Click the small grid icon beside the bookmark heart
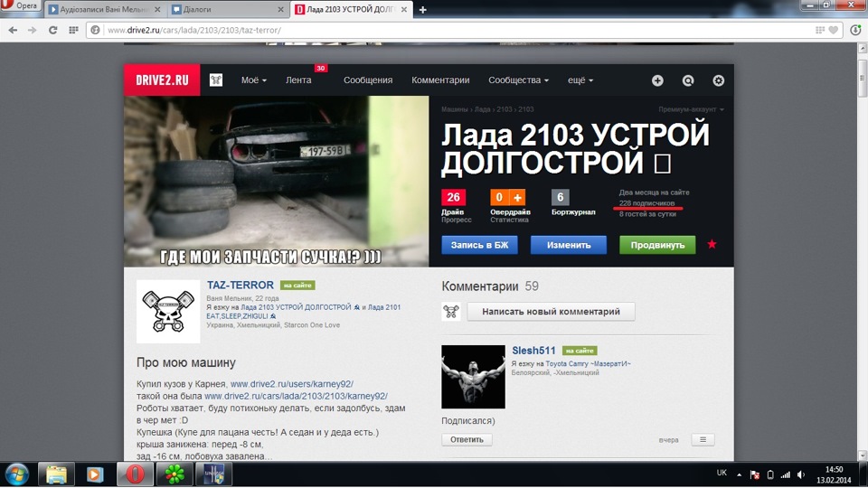The height and width of the screenshot is (488, 868). [x=820, y=30]
